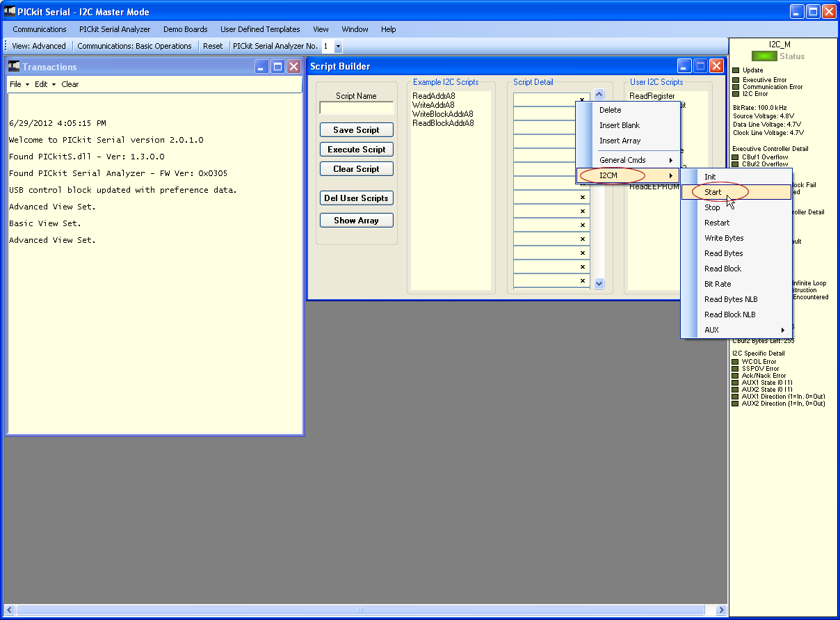Open the Demo Boards menu
This screenshot has width=840, height=620.
[x=185, y=29]
